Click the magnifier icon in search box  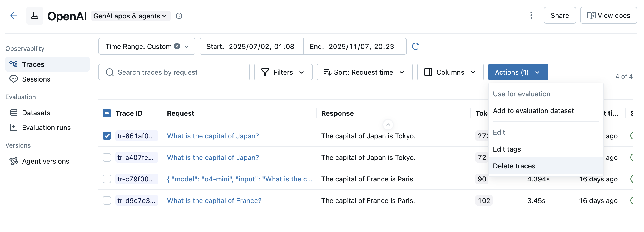110,72
